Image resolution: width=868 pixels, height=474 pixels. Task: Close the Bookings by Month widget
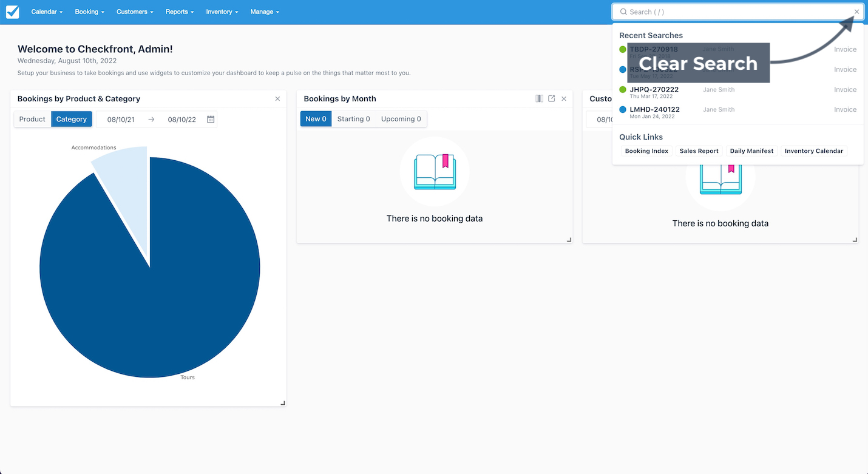pos(564,98)
